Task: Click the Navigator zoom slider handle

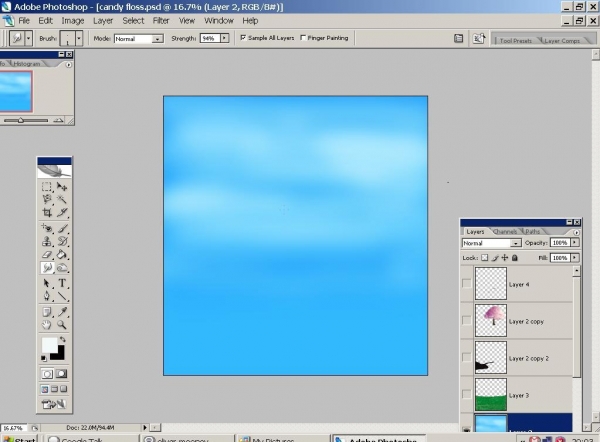Action: click(21, 120)
